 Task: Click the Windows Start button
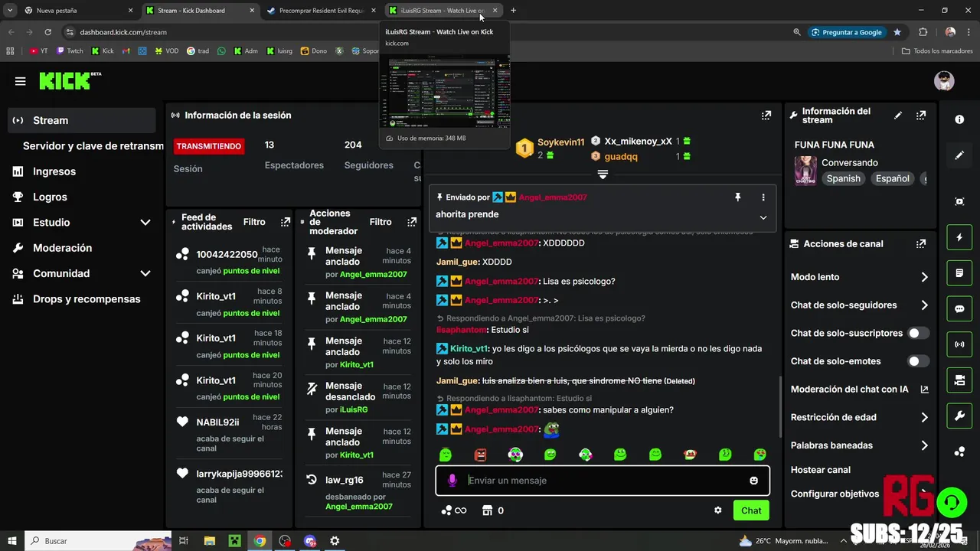click(x=12, y=540)
